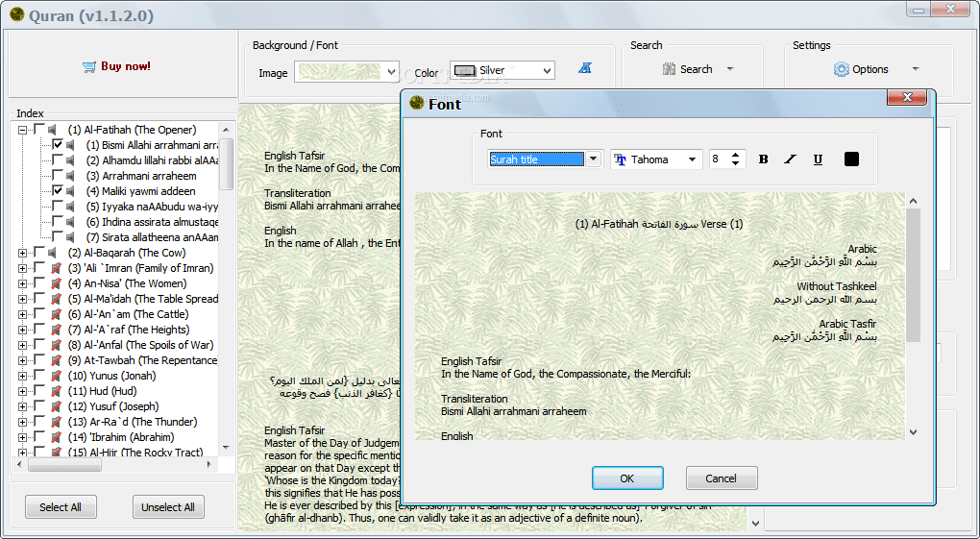
Task: Click scroll-down arrow of the Index list
Action: 226,448
